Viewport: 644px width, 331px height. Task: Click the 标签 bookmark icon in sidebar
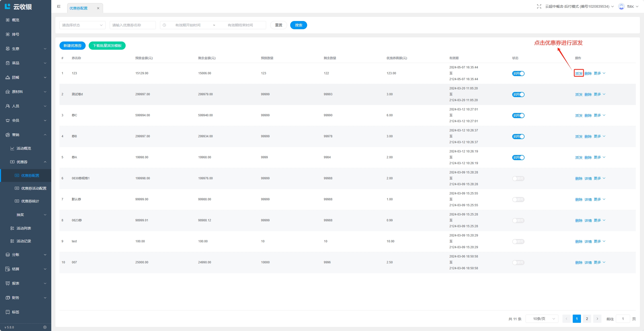point(8,312)
